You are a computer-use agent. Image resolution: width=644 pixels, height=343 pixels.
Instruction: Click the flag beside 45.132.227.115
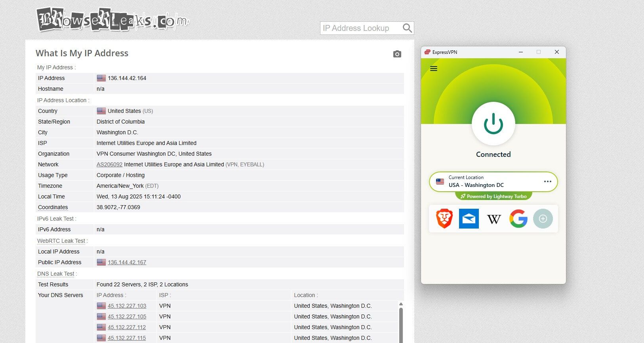click(101, 338)
